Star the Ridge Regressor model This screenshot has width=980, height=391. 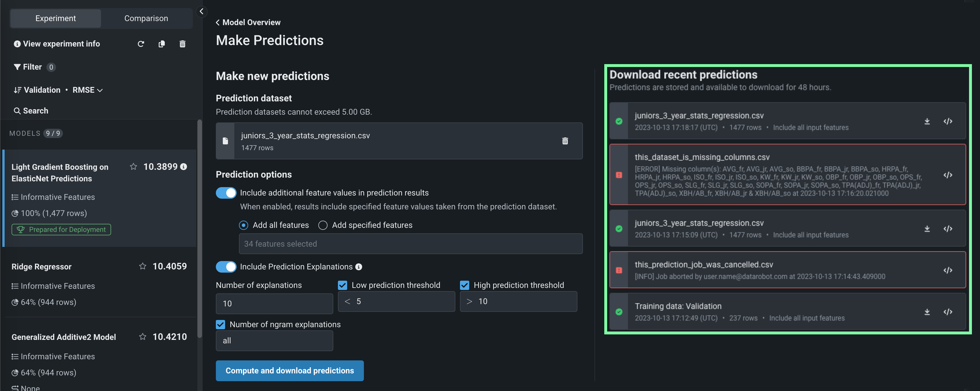click(143, 266)
